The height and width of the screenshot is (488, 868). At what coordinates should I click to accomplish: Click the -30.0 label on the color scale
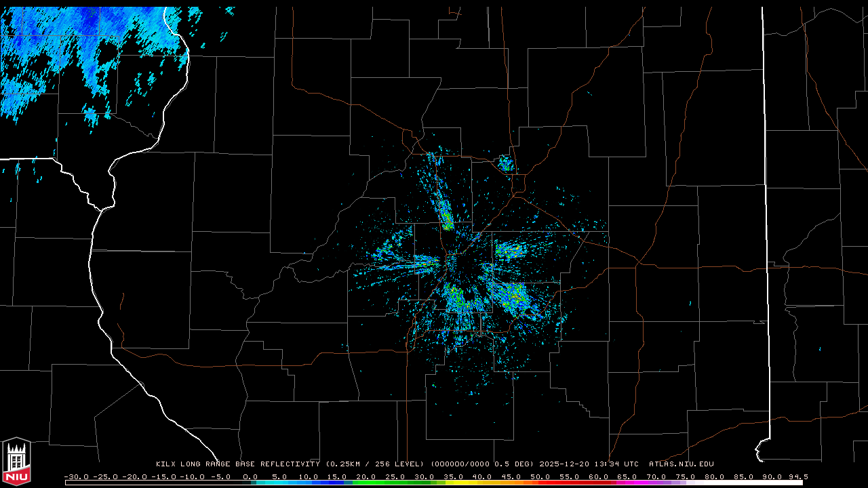point(76,476)
